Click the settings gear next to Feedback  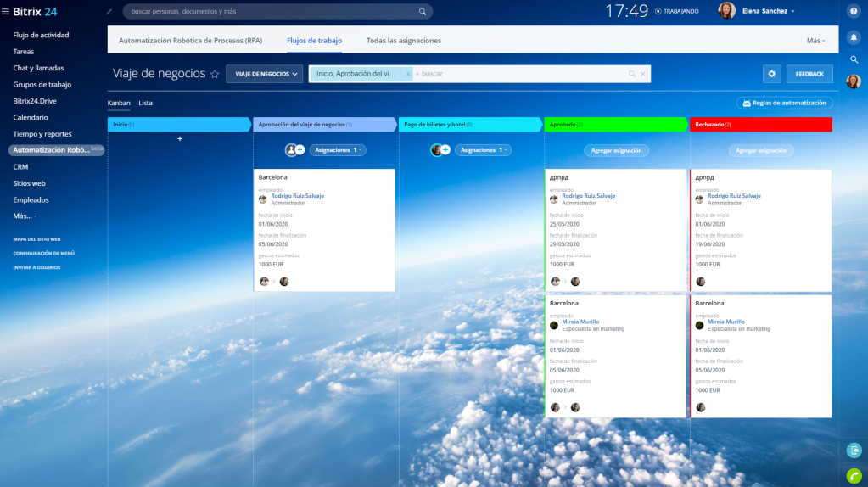pos(771,74)
